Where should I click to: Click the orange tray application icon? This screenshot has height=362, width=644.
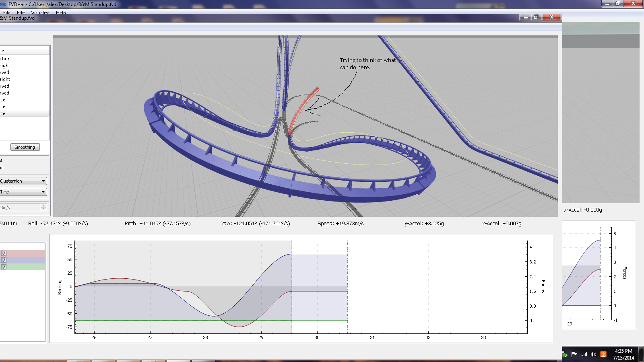point(603,354)
